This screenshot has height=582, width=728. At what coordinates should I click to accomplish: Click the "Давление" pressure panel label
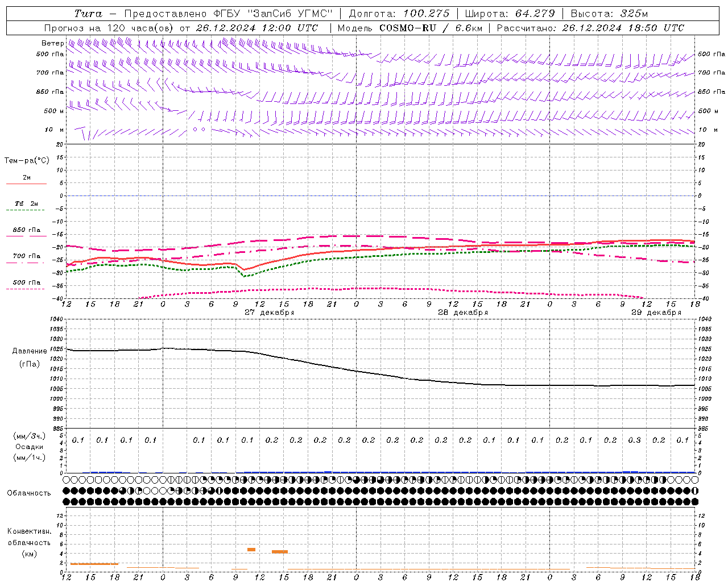(30, 351)
